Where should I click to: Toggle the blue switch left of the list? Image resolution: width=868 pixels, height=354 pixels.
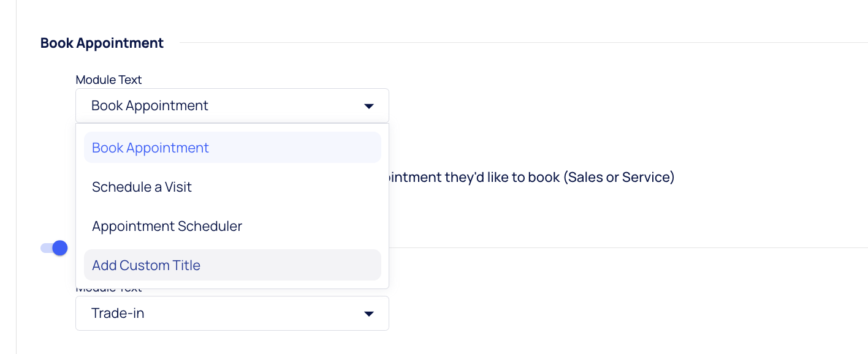[54, 248]
